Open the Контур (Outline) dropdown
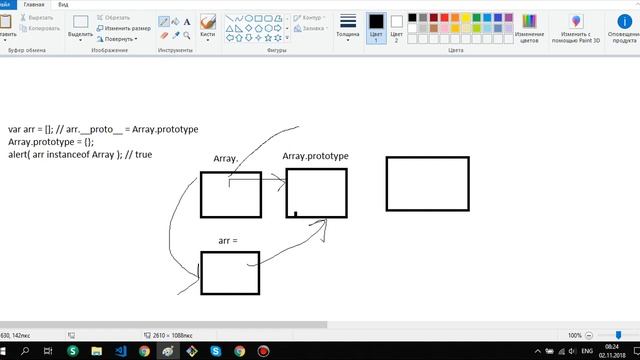The height and width of the screenshot is (360, 640). tap(309, 18)
